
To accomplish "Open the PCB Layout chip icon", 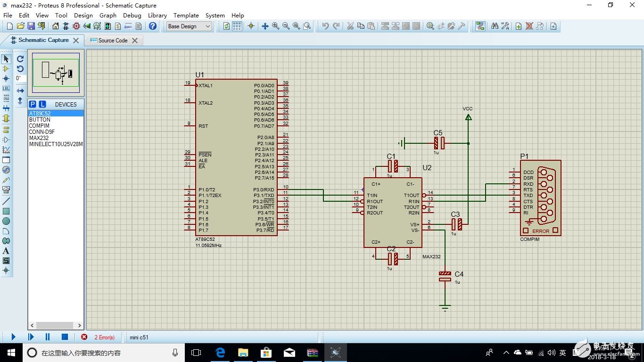I will tap(76, 26).
